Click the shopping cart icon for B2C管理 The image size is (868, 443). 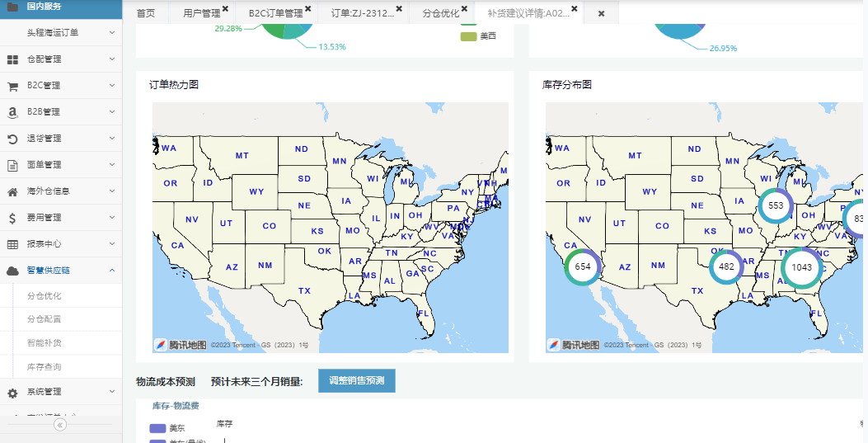(x=12, y=86)
